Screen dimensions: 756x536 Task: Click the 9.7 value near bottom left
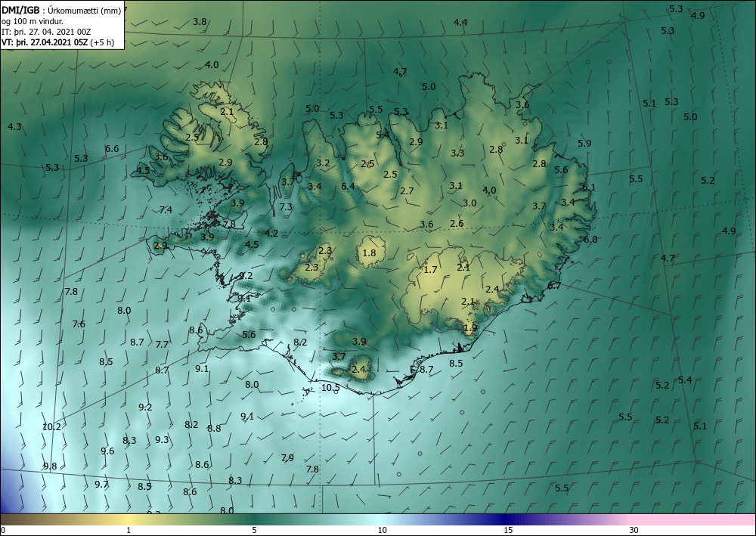click(x=101, y=485)
